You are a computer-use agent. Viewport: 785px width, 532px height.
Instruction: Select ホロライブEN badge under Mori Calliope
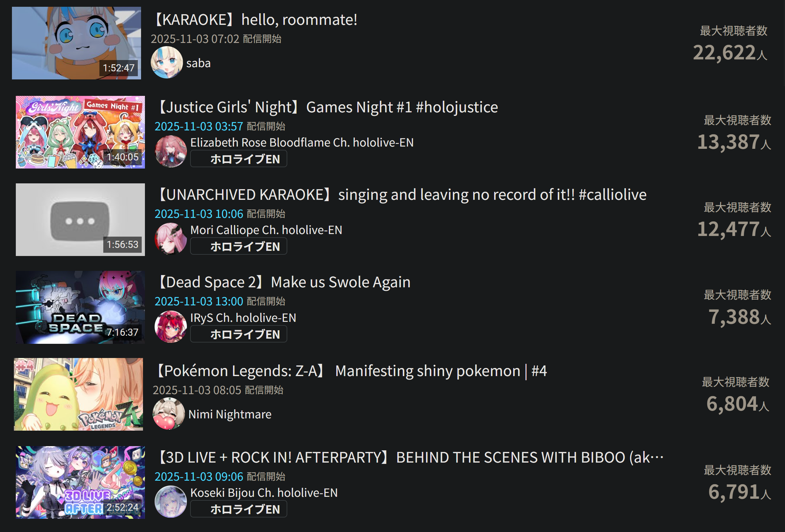click(x=239, y=246)
